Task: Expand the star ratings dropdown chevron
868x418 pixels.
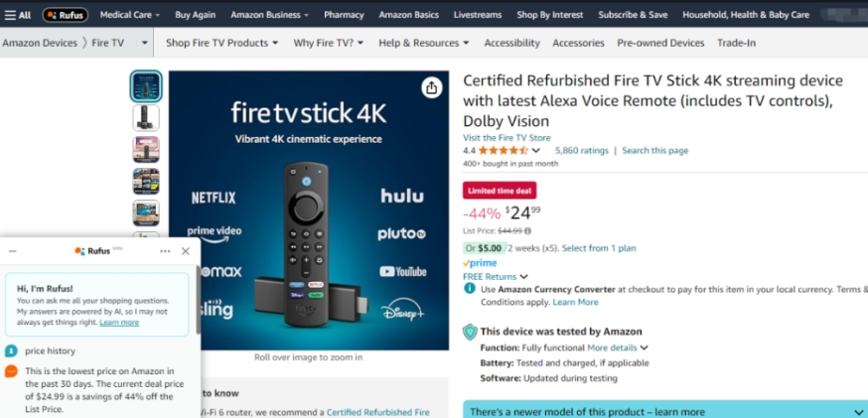Action: (536, 151)
